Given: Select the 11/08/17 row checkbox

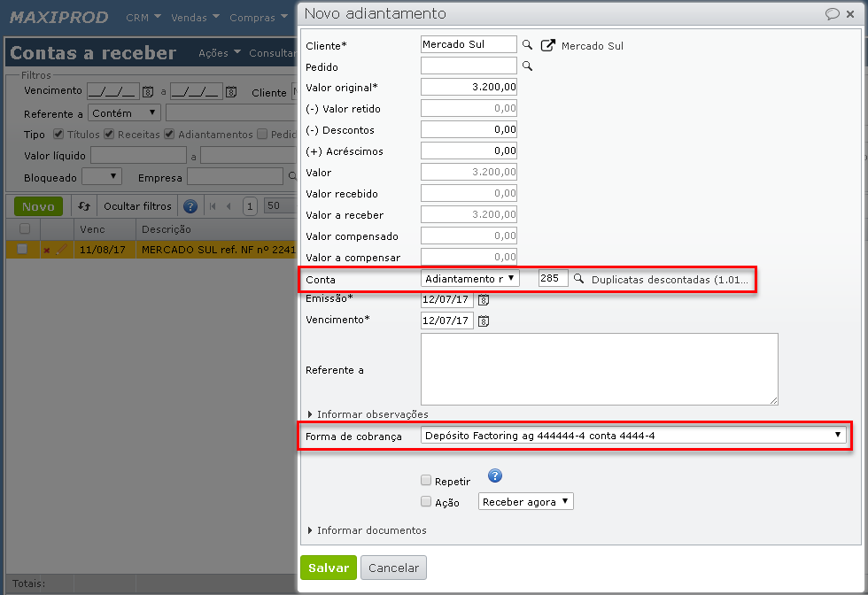Looking at the screenshot, I should point(22,249).
